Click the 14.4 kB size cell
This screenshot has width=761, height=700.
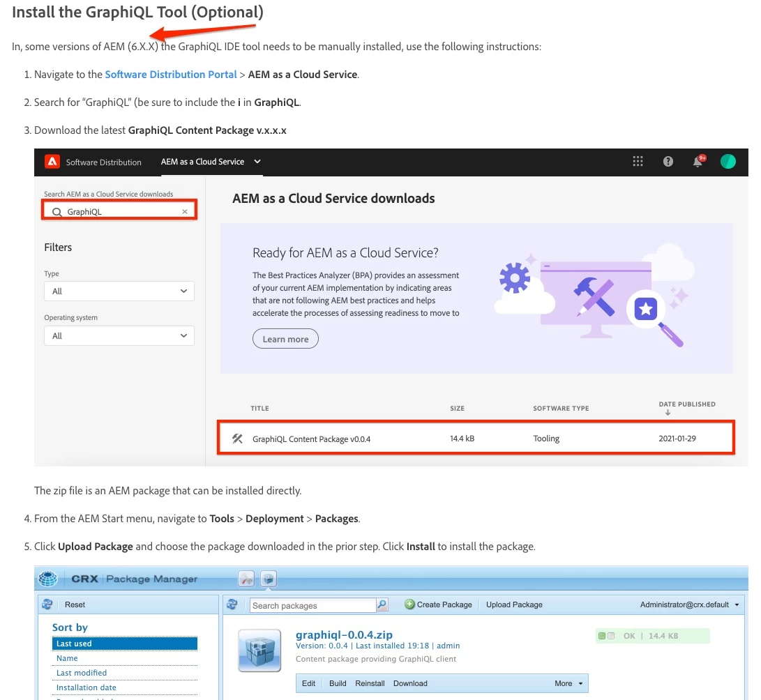(x=462, y=439)
